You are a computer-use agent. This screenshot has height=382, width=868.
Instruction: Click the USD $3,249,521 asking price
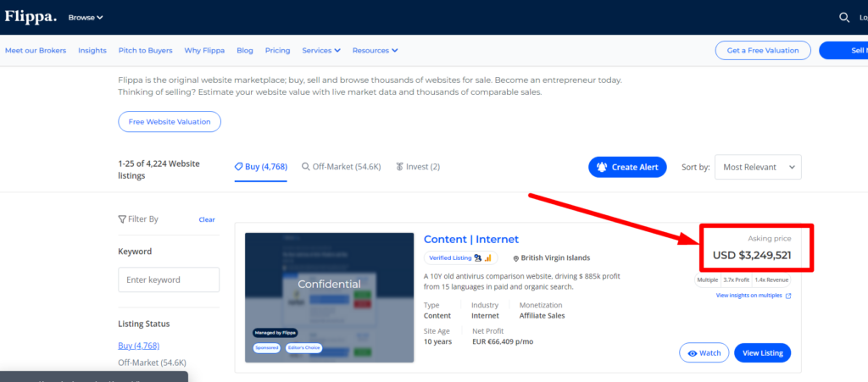752,256
